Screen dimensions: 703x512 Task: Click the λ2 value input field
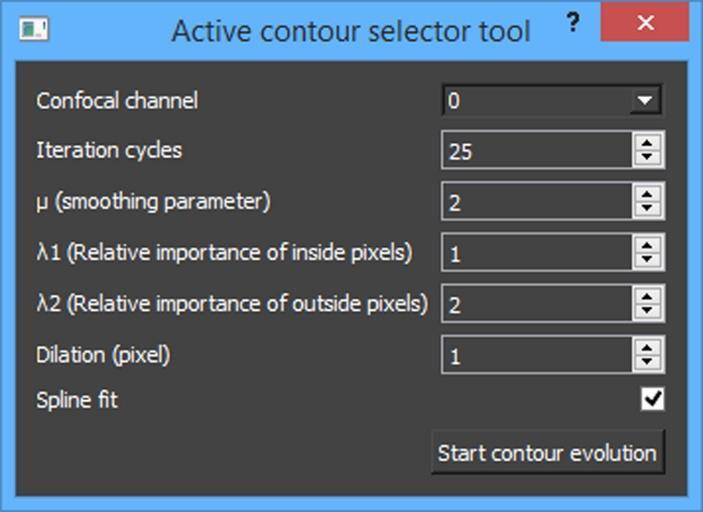[537, 304]
